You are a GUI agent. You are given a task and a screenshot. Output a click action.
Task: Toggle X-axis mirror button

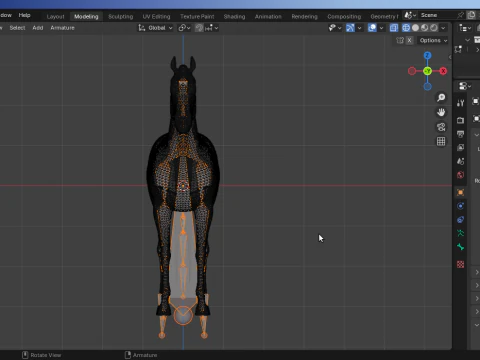(x=409, y=40)
